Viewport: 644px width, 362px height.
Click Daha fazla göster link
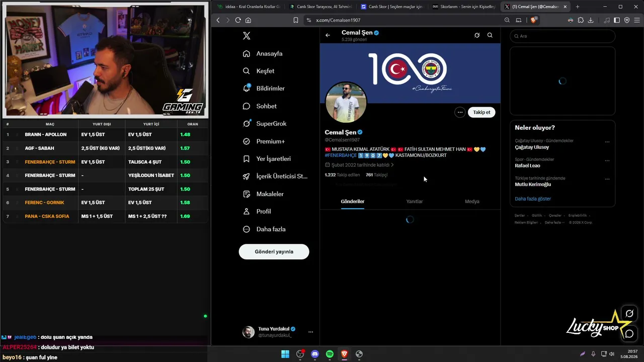(533, 199)
